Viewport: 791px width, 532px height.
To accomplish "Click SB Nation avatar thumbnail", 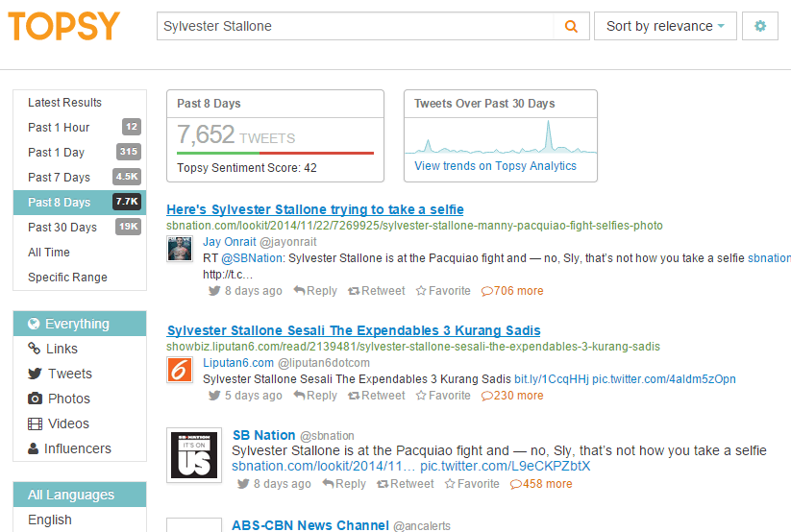I will click(194, 455).
